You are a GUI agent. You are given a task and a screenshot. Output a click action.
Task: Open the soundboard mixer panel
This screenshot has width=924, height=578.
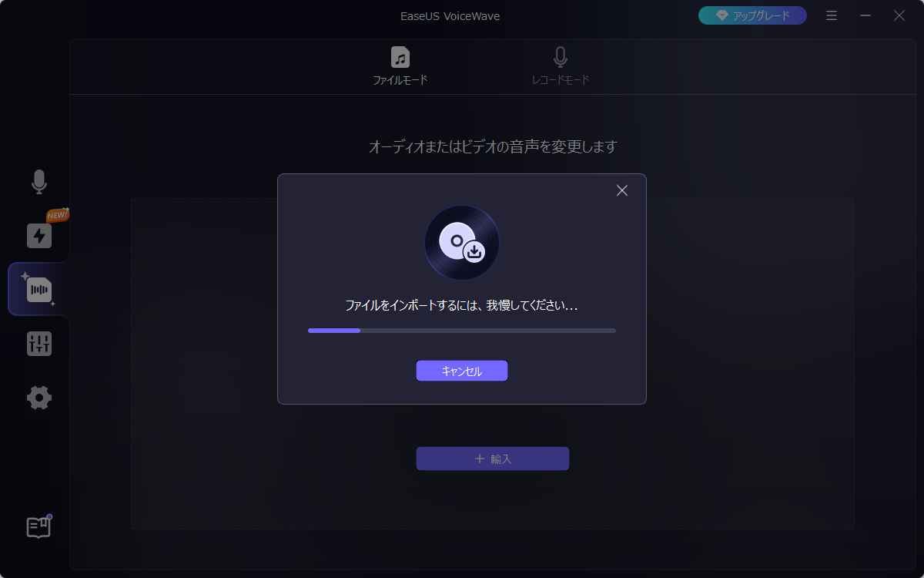pyautogui.click(x=38, y=344)
